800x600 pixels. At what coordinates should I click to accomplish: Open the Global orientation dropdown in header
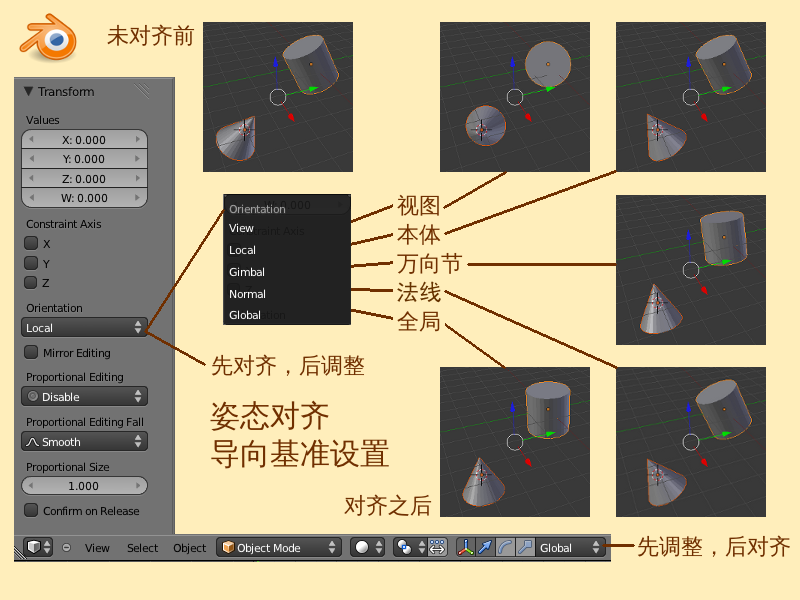570,547
